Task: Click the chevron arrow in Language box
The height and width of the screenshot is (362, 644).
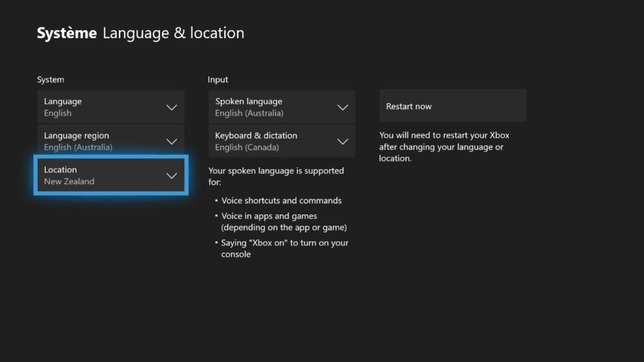Action: [x=172, y=107]
